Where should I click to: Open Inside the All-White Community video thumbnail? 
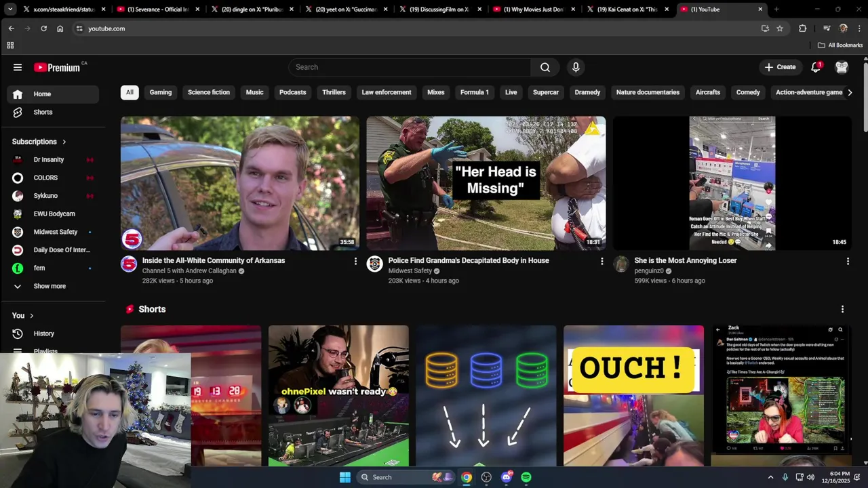(240, 184)
